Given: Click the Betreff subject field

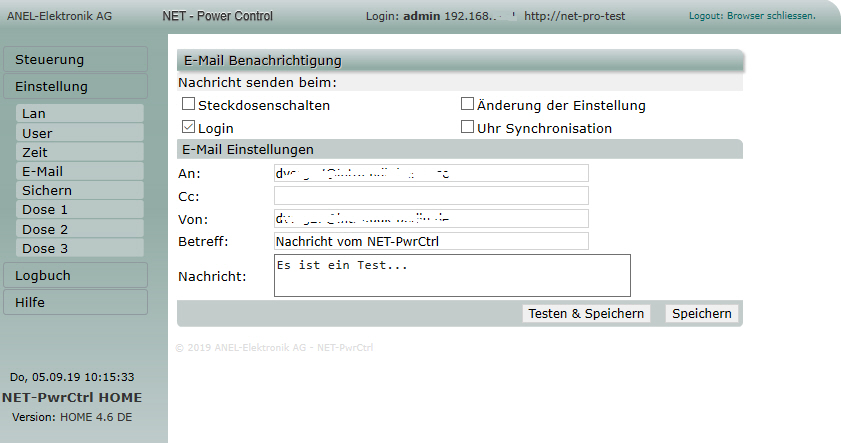Looking at the screenshot, I should click(x=431, y=241).
